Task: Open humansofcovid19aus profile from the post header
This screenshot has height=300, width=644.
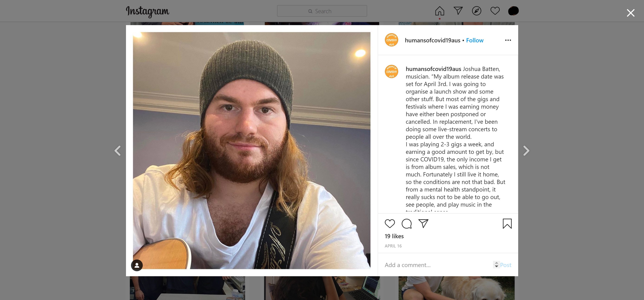Action: click(x=432, y=40)
